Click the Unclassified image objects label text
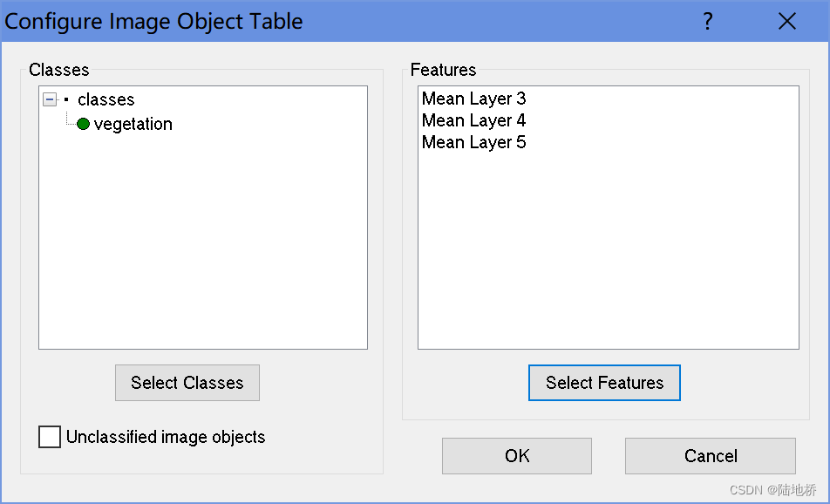830x504 pixels. coord(166,437)
